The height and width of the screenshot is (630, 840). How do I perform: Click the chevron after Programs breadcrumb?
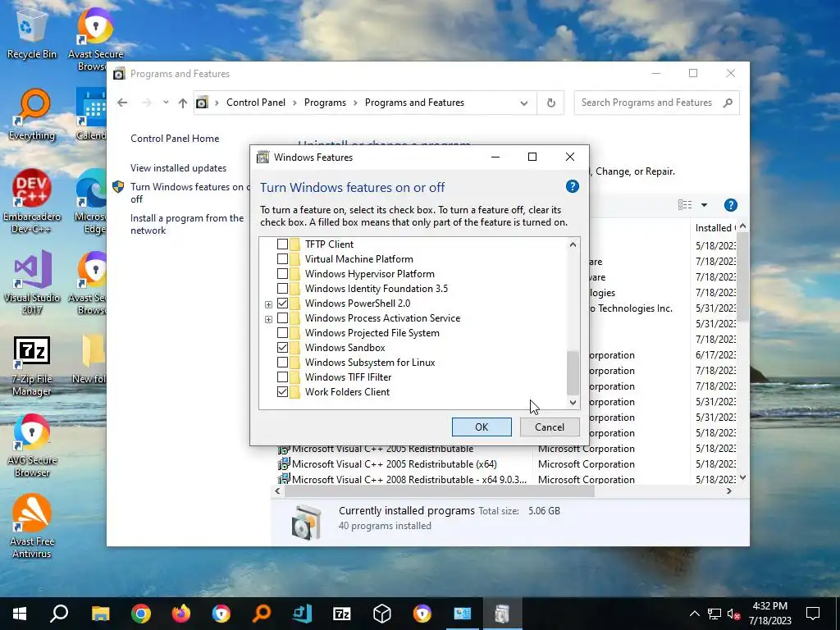(355, 103)
